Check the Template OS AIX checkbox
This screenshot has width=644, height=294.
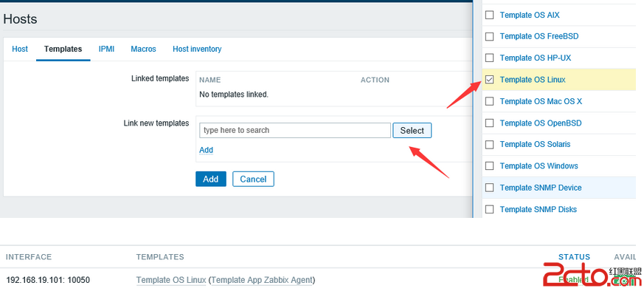(x=489, y=16)
